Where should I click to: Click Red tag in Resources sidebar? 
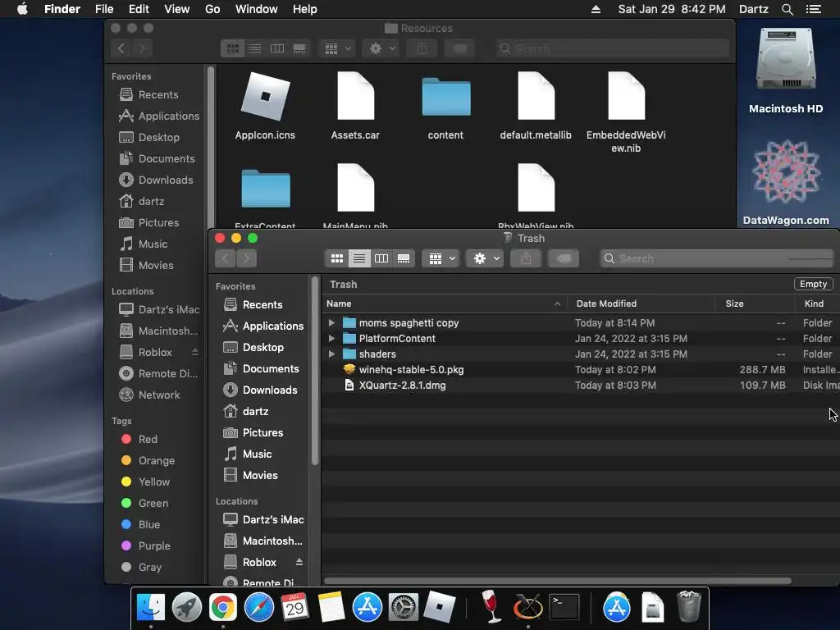139,440
